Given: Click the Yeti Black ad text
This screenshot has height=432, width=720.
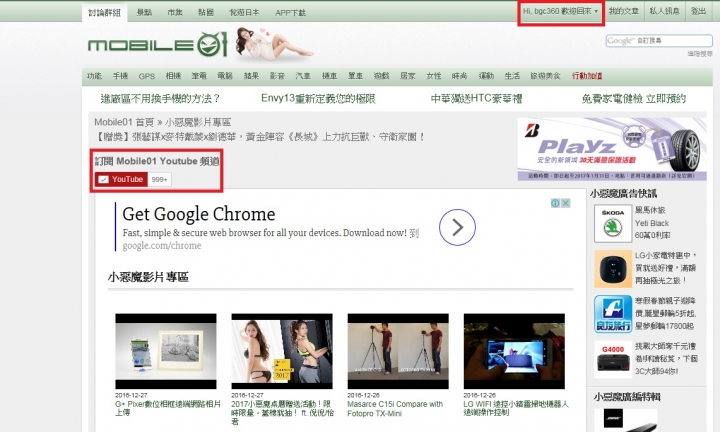Looking at the screenshot, I should click(x=652, y=223).
